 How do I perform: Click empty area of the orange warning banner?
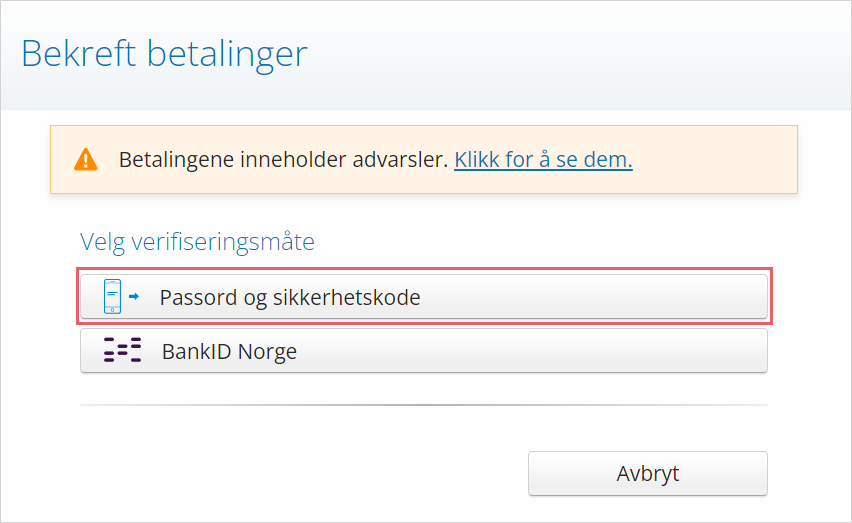click(x=715, y=160)
